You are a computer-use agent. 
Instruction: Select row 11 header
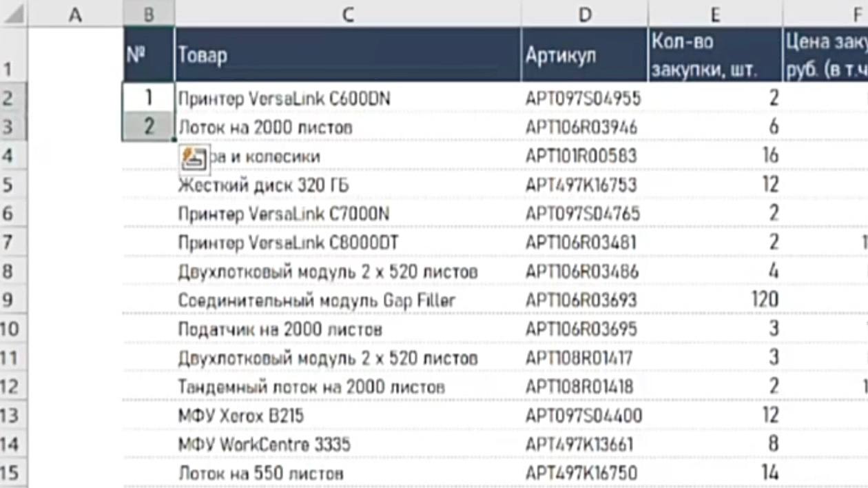click(x=13, y=358)
